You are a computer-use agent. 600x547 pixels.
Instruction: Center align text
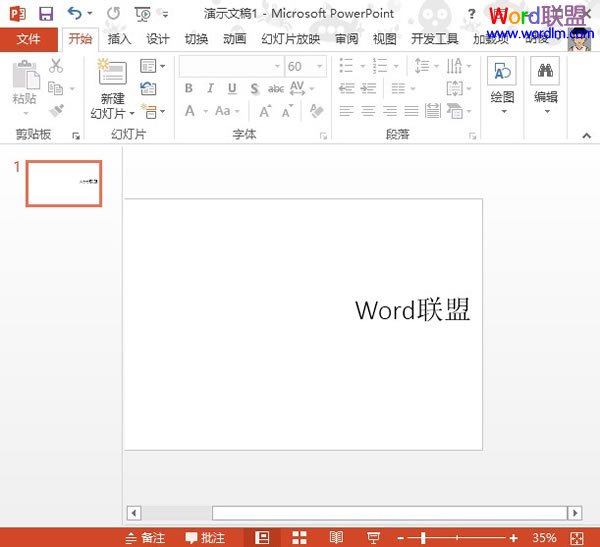click(368, 111)
